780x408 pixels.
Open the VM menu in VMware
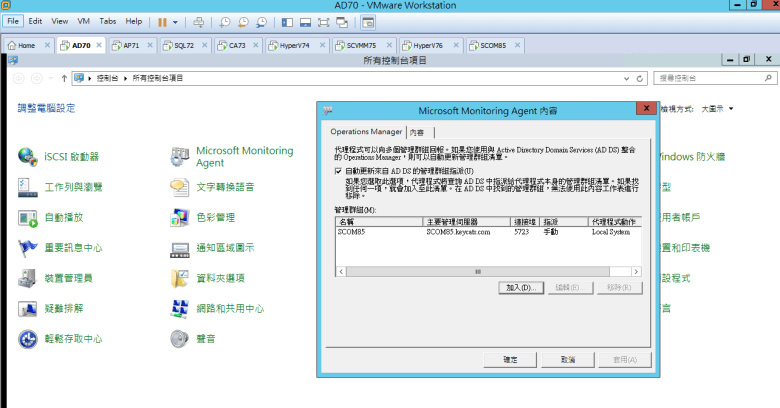click(84, 21)
